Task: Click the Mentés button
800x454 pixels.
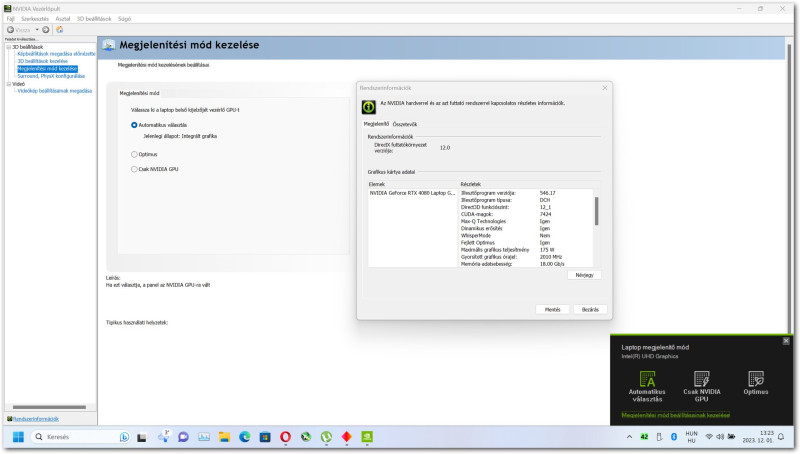Action: pos(553,310)
